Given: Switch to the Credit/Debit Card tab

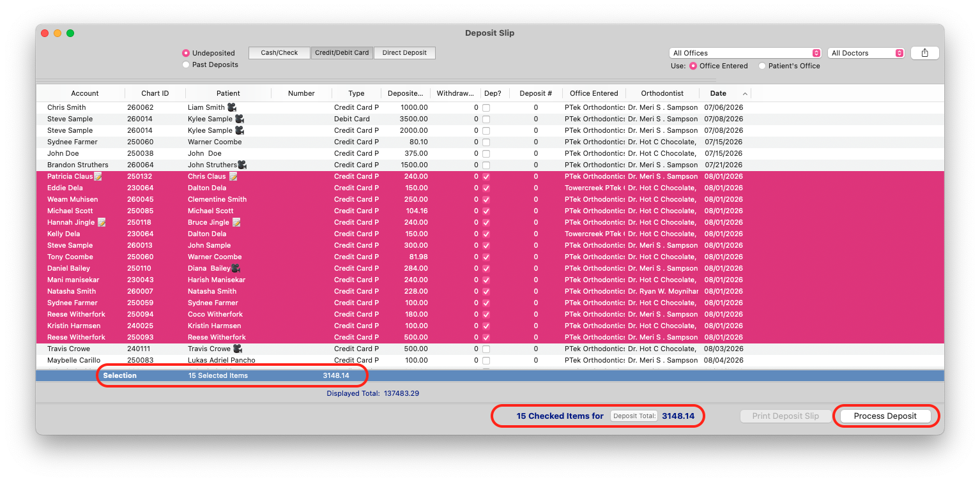Looking at the screenshot, I should click(342, 53).
